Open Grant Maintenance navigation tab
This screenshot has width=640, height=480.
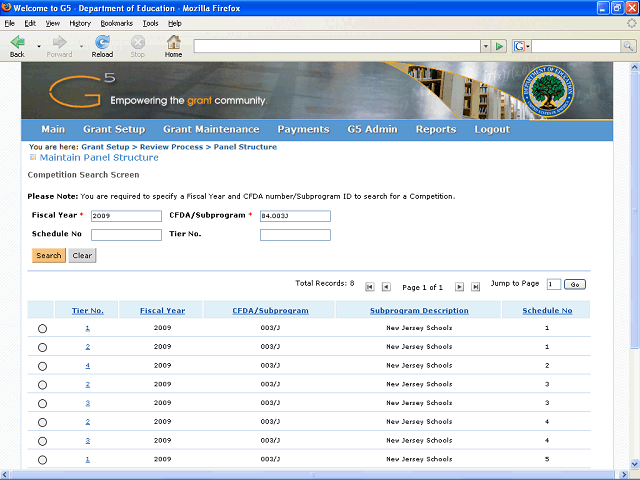(211, 129)
